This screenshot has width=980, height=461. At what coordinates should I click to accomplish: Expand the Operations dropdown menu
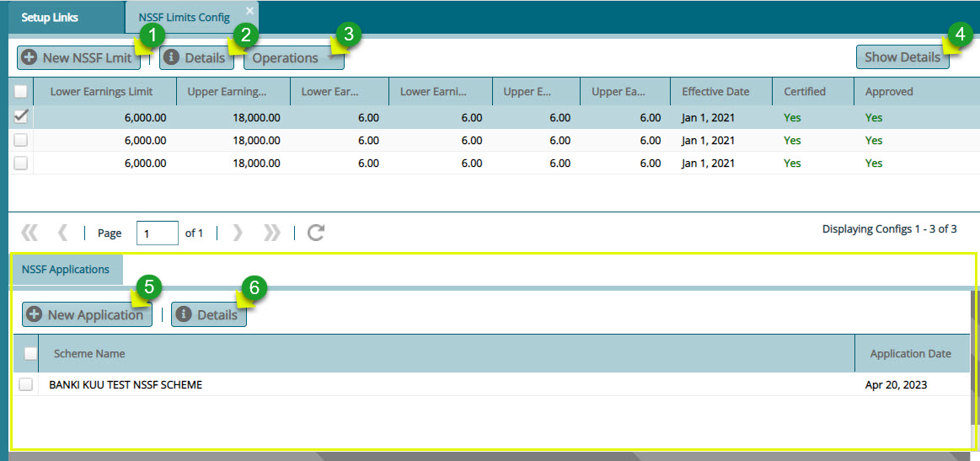[294, 58]
